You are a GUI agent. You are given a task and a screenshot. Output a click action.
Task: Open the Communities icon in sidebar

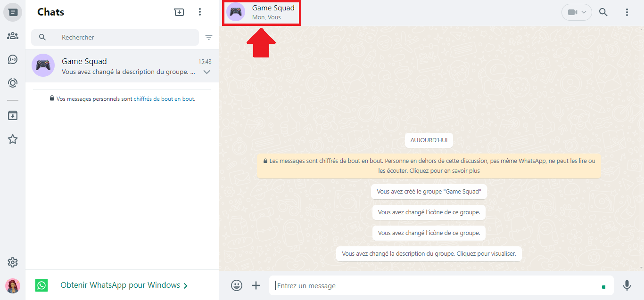13,36
